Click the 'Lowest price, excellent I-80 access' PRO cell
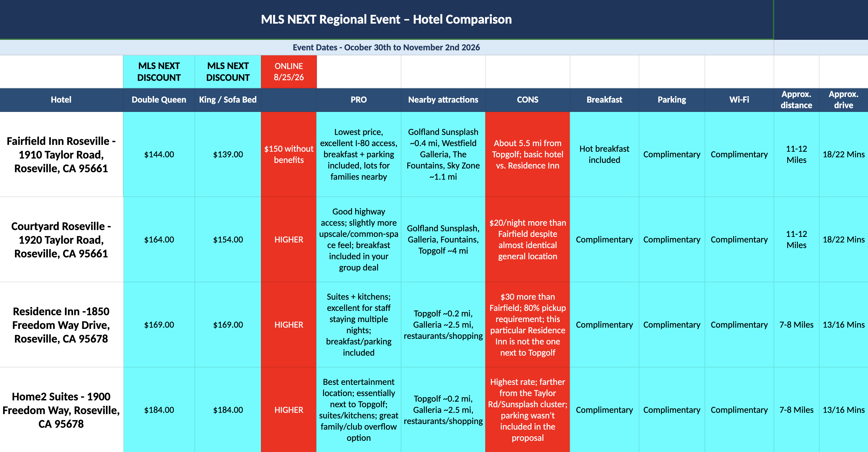Image resolution: width=868 pixels, height=452 pixels. [x=359, y=155]
